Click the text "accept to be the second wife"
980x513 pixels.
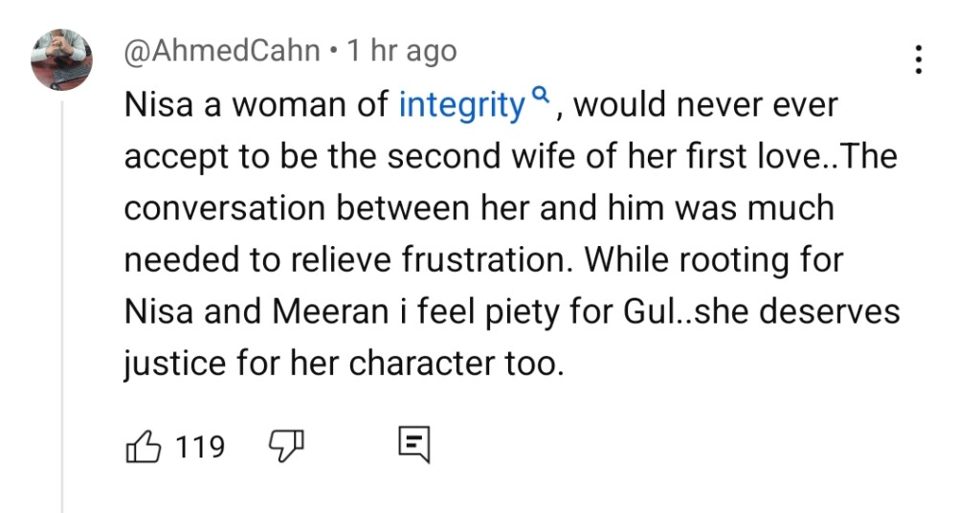point(325,156)
